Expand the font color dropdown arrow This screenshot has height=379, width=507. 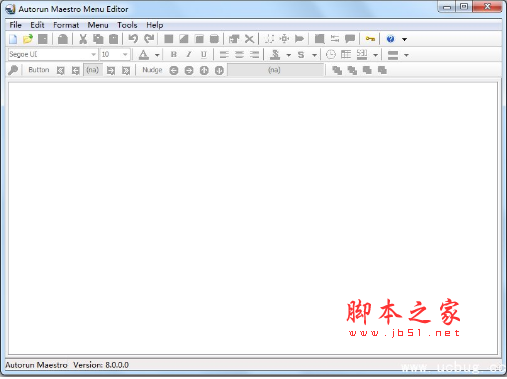(x=157, y=55)
